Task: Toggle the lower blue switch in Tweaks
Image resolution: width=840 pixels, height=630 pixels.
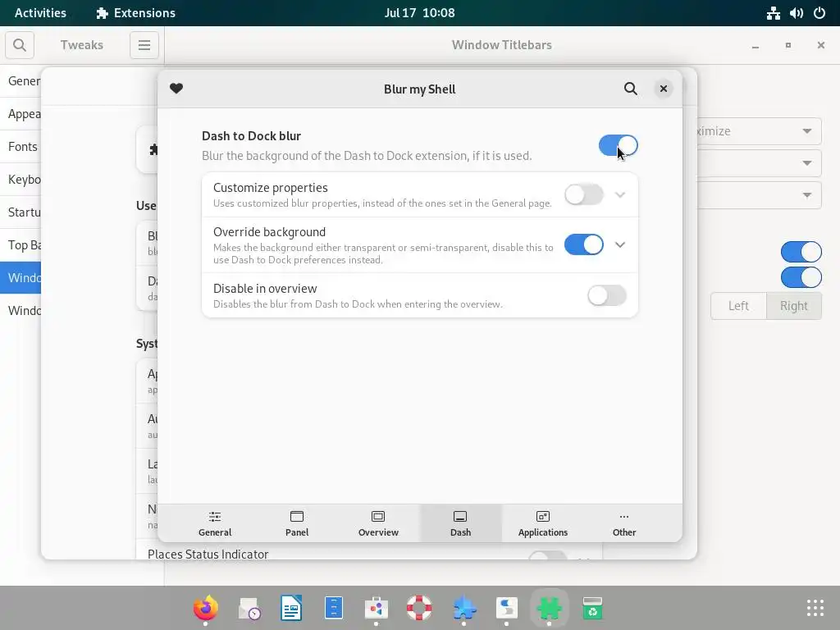Action: click(801, 277)
